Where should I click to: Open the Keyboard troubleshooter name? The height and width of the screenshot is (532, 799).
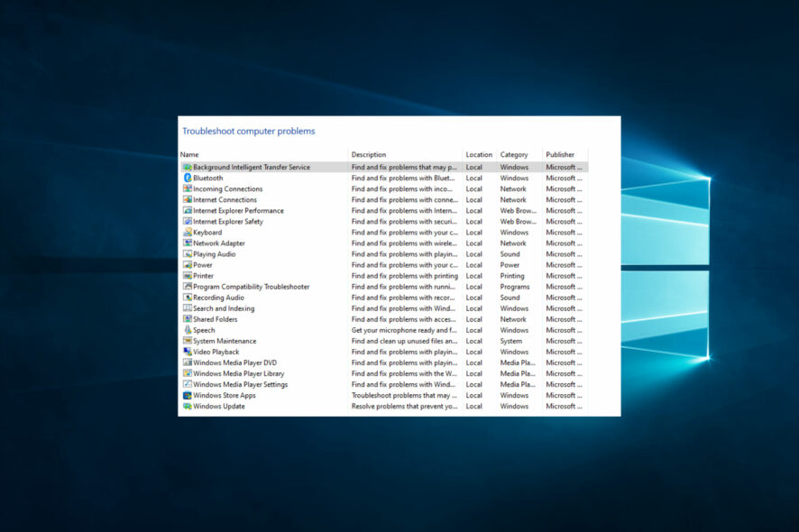tap(207, 233)
